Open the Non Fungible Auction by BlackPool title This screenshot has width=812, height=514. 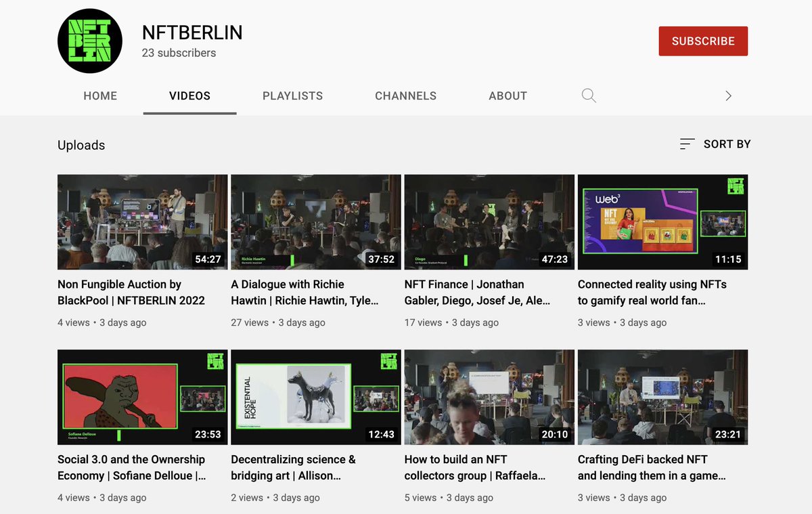[131, 293]
